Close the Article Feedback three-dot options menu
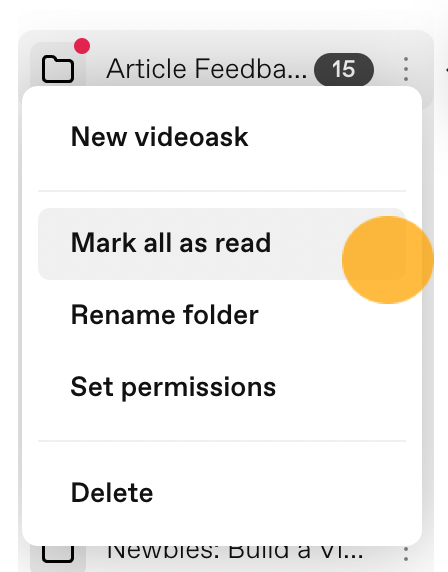The width and height of the screenshot is (448, 572). pos(406,69)
